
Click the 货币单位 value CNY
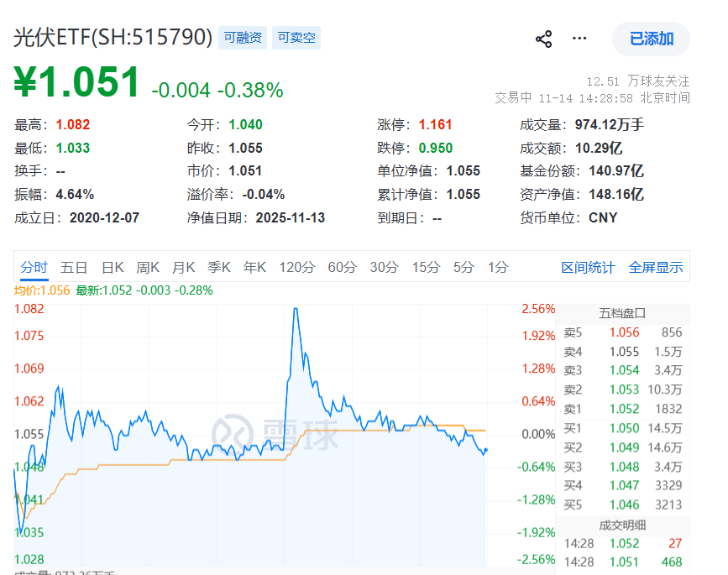click(603, 218)
